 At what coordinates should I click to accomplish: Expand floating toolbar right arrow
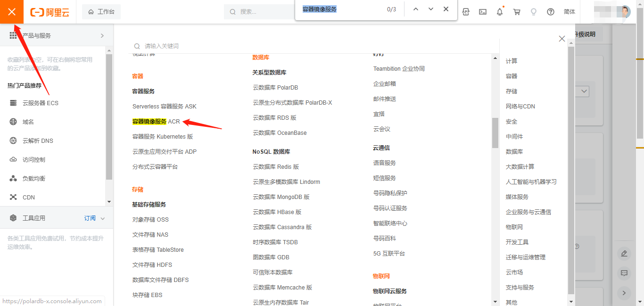[x=624, y=293]
